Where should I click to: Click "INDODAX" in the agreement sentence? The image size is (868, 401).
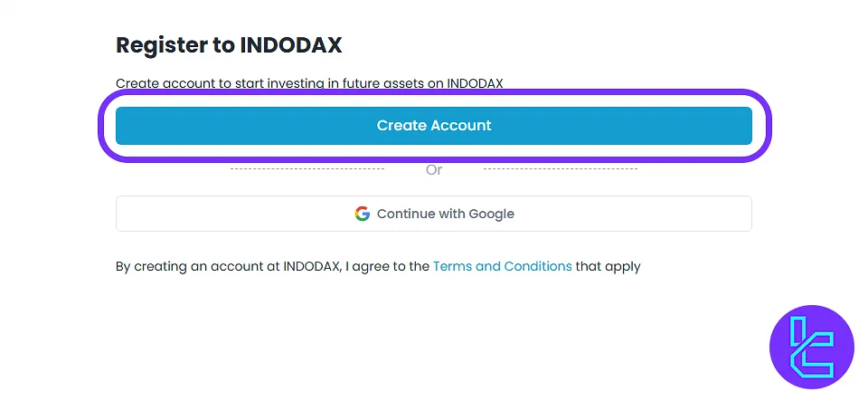(x=312, y=266)
